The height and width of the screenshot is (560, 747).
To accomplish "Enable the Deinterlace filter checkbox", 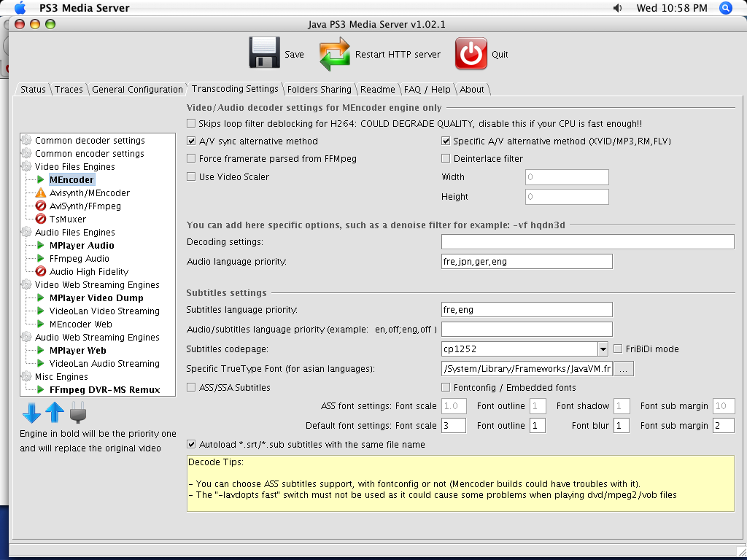I will click(446, 158).
